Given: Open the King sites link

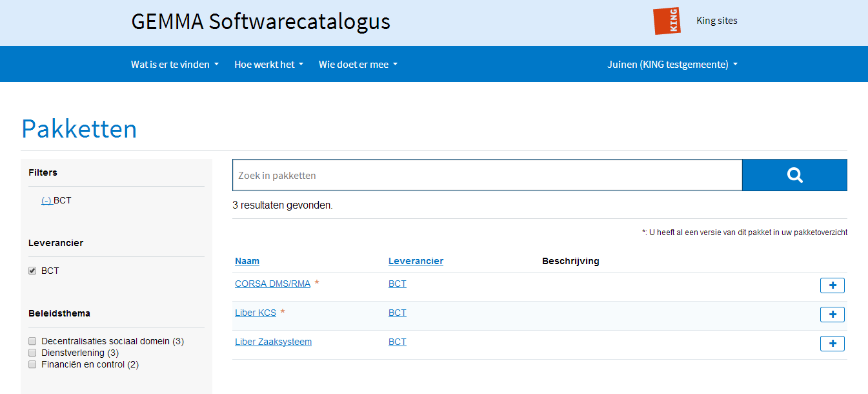Looking at the screenshot, I should coord(717,21).
